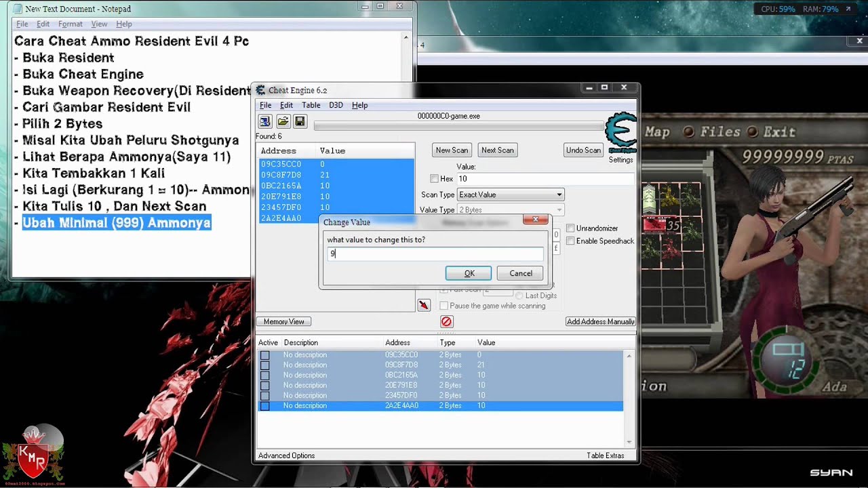Viewport: 868px width, 488px height.
Task: Click Notepad line 'Buka Cheat Engine'
Action: tap(83, 74)
